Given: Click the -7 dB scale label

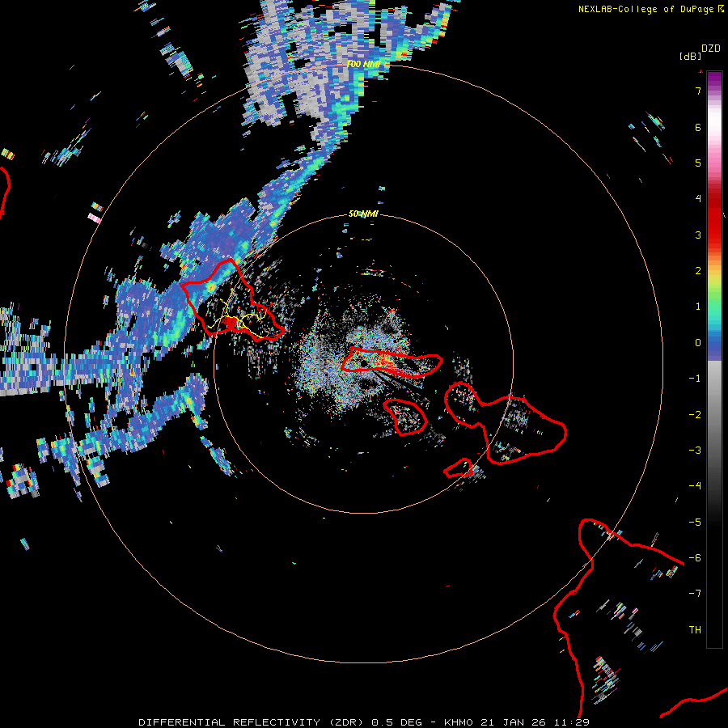Looking at the screenshot, I should (x=695, y=594).
